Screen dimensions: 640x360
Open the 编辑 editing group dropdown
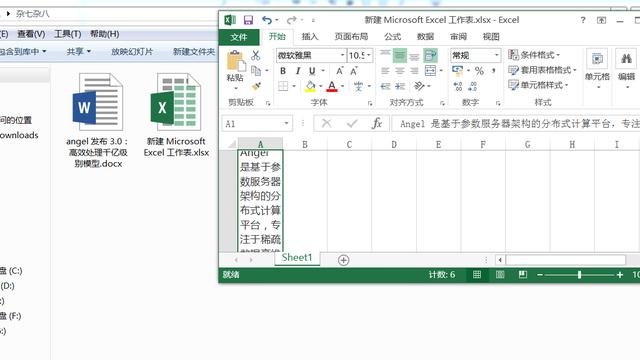[627, 69]
